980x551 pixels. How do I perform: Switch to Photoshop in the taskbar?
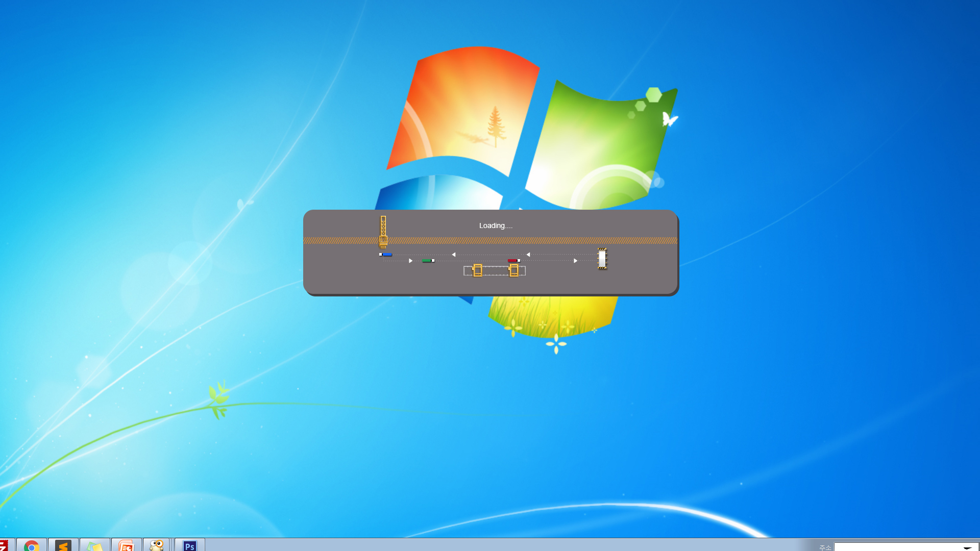[x=189, y=545]
